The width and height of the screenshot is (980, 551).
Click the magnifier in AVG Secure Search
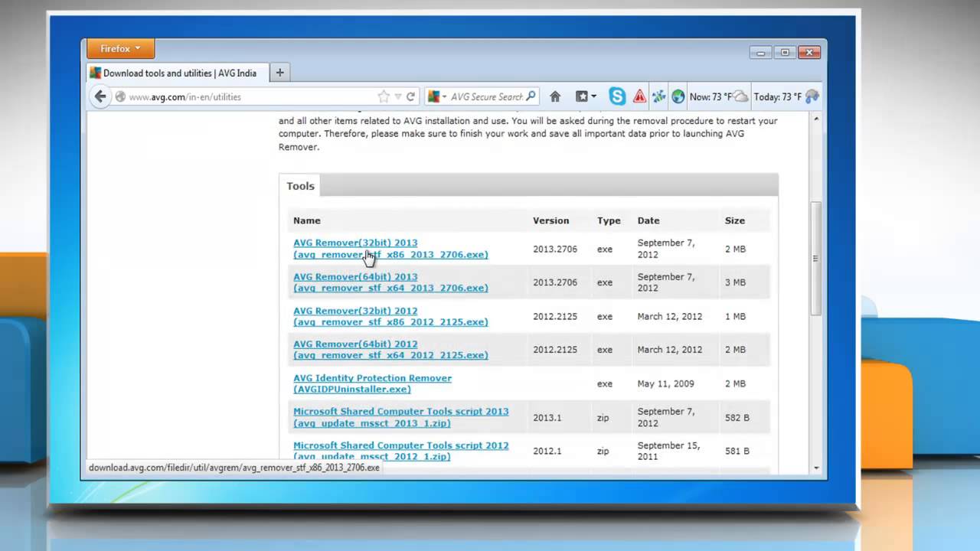point(532,96)
